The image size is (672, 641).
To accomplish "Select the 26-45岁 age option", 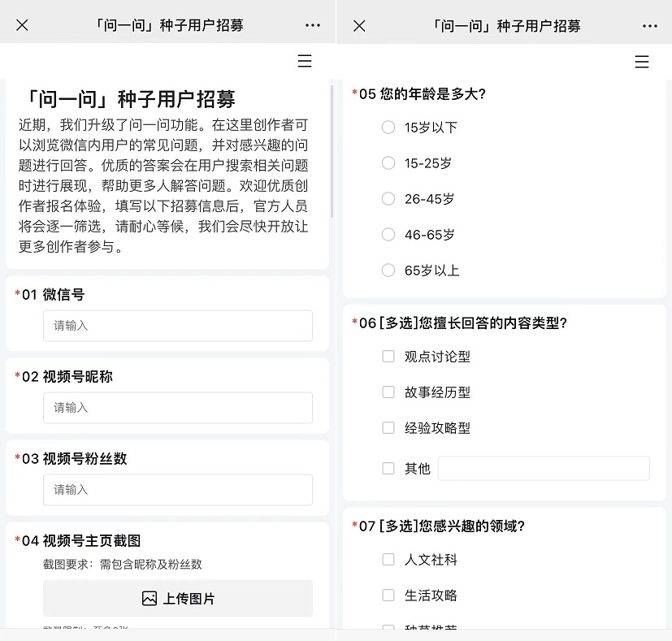I will click(388, 199).
